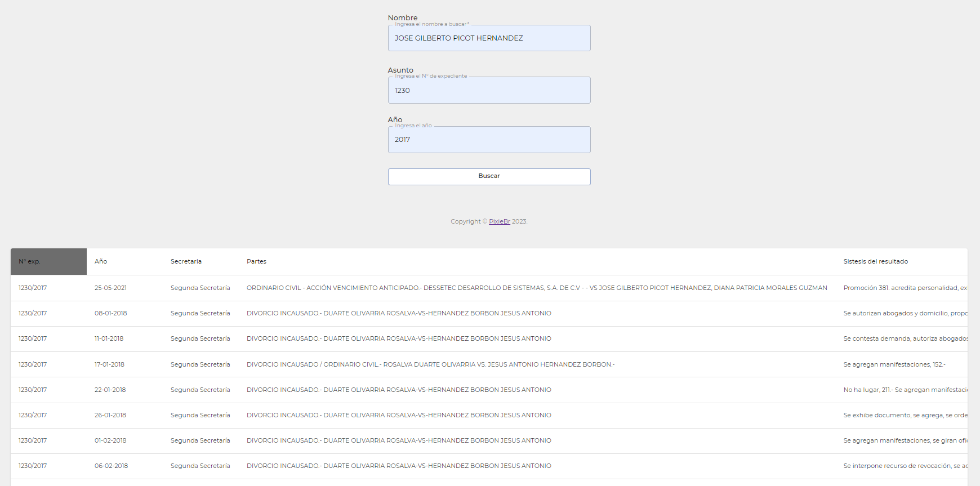This screenshot has width=980, height=486.
Task: Select date cell 17-01-2018
Action: click(109, 364)
